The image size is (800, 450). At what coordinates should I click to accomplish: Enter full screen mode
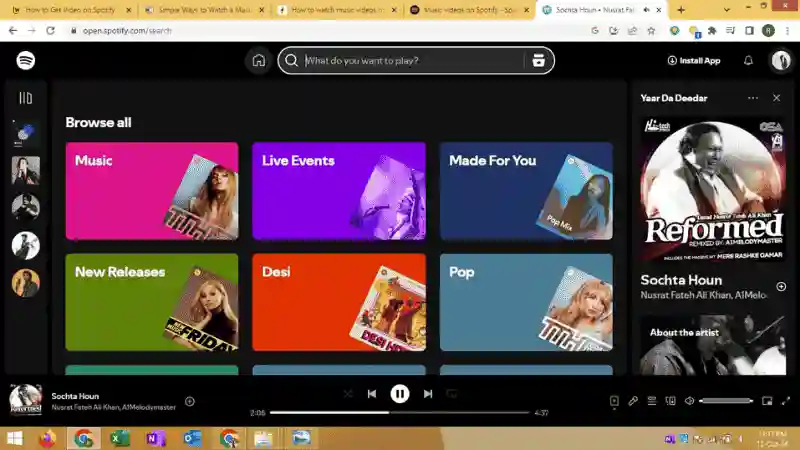point(786,401)
